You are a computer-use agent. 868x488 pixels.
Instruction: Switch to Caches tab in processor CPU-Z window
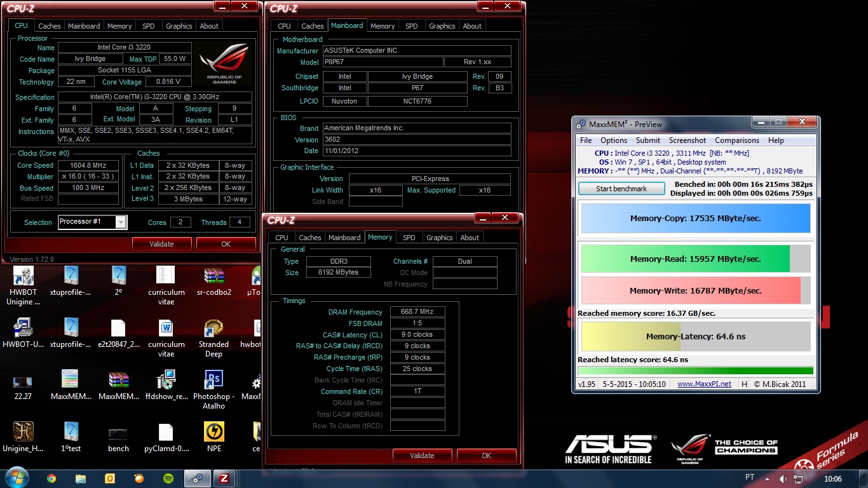click(50, 26)
